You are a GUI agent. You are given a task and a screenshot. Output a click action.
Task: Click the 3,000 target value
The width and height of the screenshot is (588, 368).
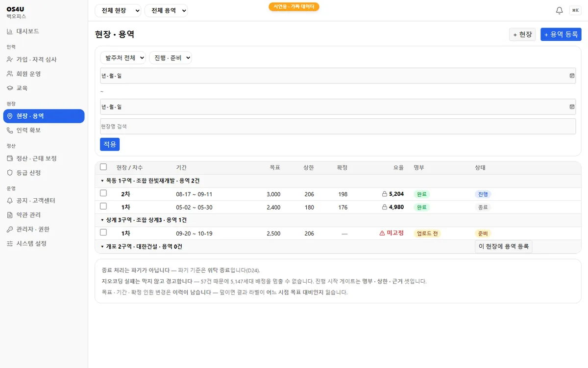tap(273, 194)
